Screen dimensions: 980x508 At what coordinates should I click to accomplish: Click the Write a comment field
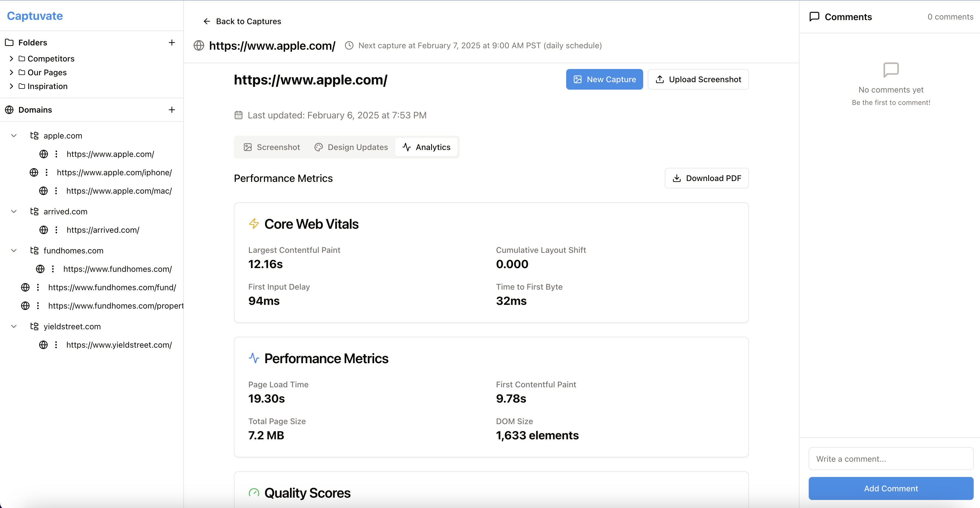pos(891,459)
